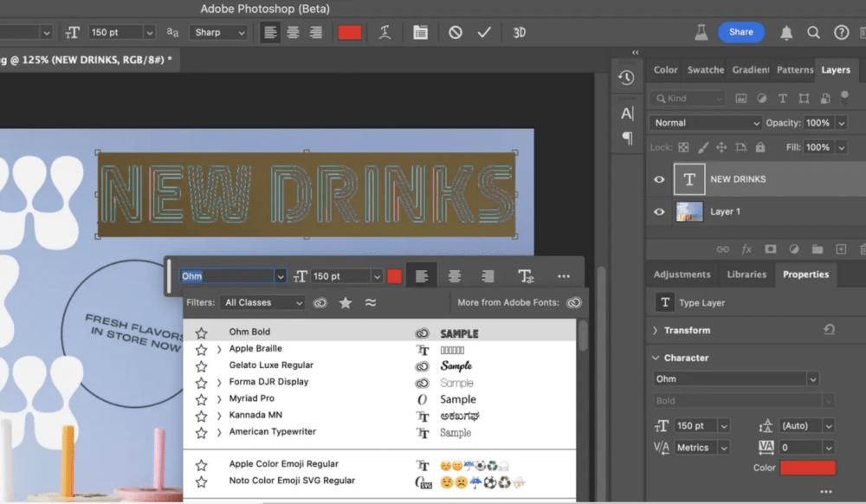The image size is (866, 504).
Task: Filter layers by shape layers
Action: pyautogui.click(x=804, y=98)
